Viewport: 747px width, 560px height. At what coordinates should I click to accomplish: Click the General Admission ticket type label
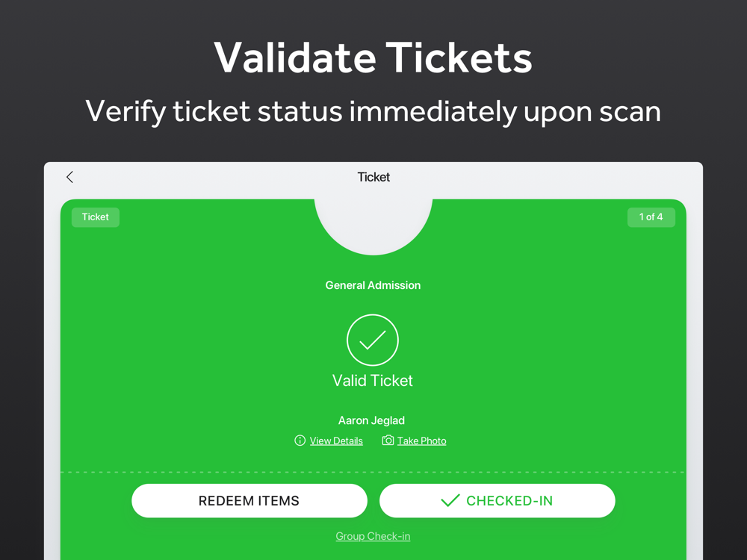[x=373, y=285]
